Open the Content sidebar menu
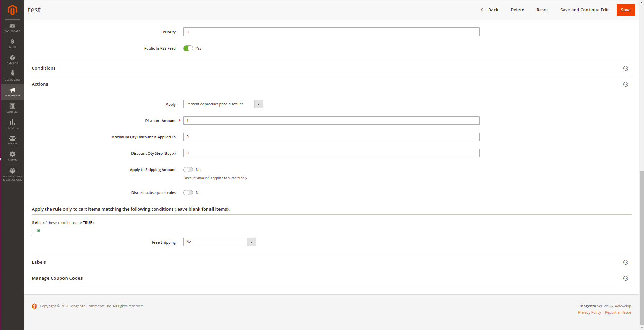Viewport: 644px width, 330px height. click(x=12, y=108)
